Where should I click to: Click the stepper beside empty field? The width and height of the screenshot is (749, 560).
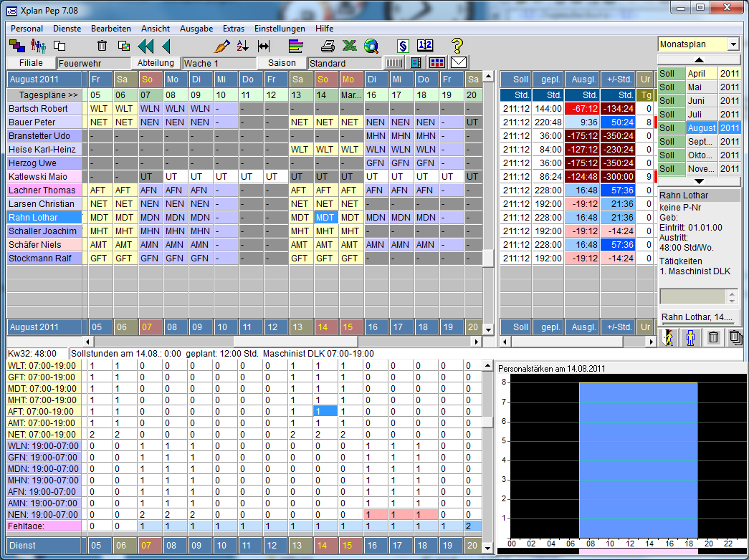tap(733, 296)
